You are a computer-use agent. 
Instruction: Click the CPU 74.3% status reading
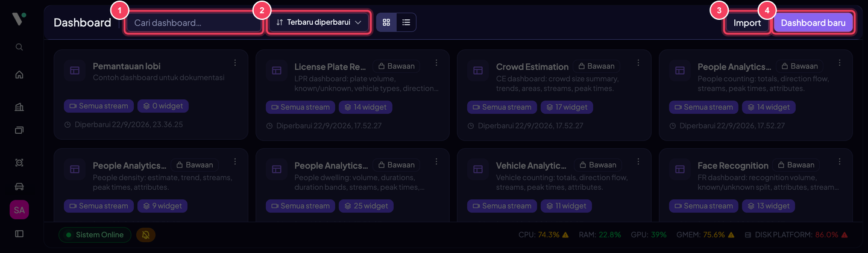point(544,235)
